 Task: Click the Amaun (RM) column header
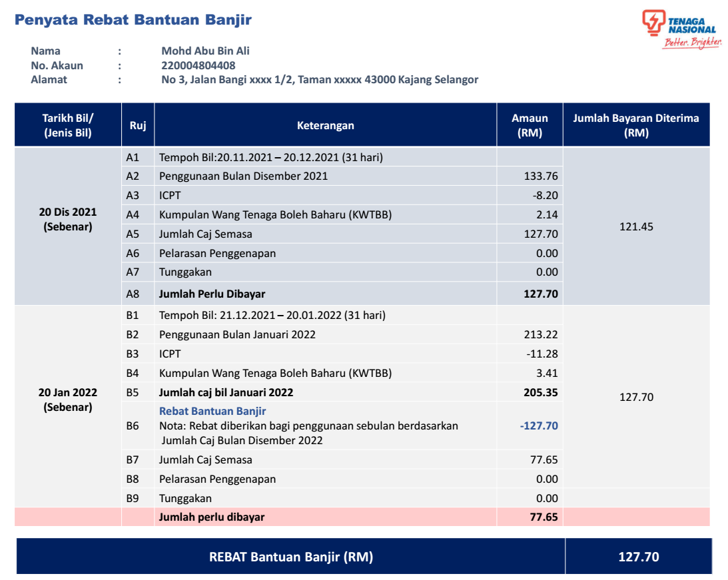(530, 125)
